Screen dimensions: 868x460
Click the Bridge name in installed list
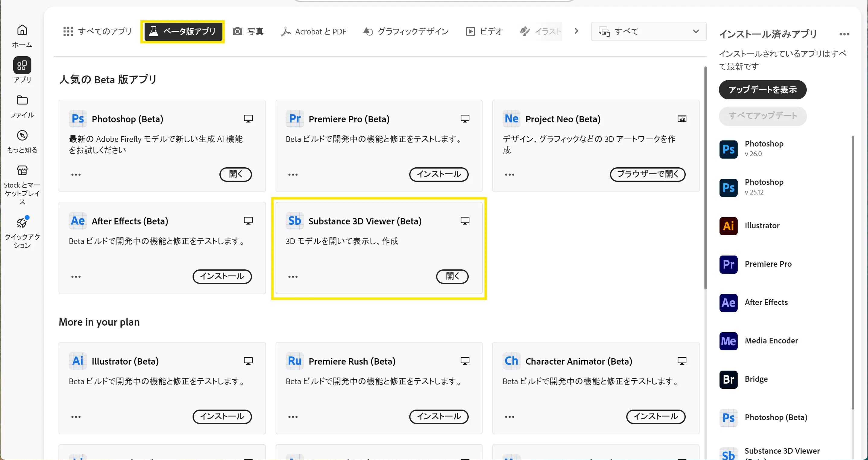pyautogui.click(x=756, y=379)
